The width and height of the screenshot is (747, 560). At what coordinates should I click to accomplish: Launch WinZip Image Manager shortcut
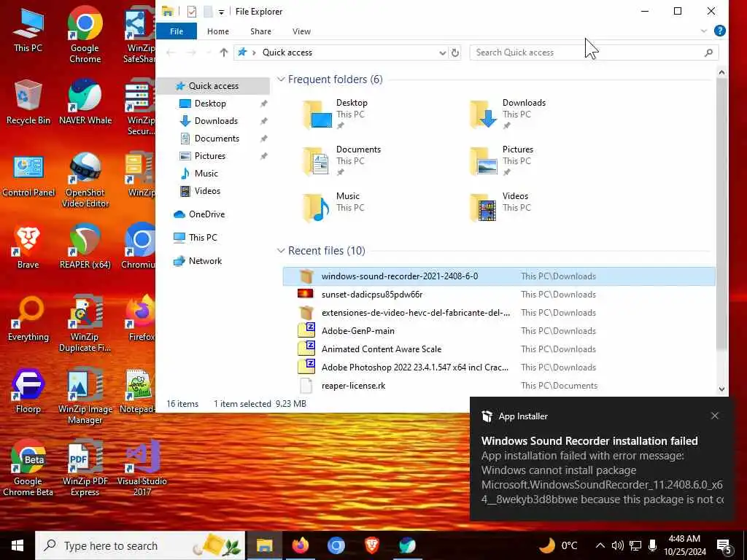[x=85, y=396]
